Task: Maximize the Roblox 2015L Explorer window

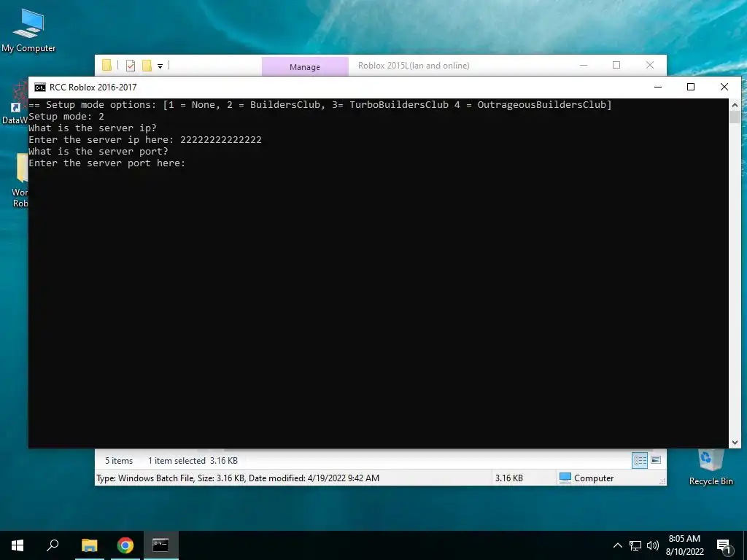Action: [x=616, y=65]
